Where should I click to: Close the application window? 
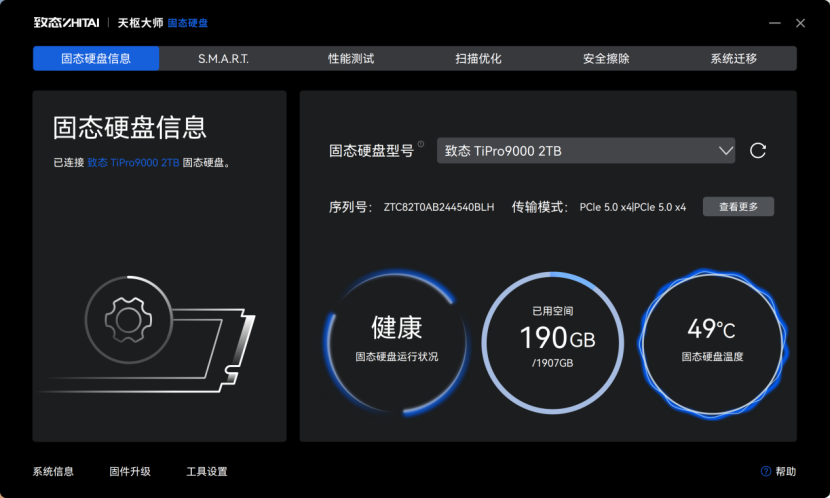click(800, 22)
